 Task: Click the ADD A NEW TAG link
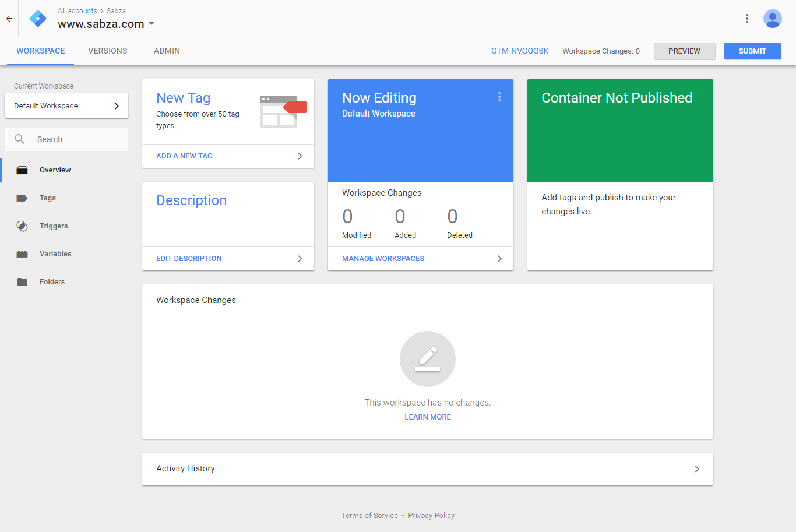(184, 156)
